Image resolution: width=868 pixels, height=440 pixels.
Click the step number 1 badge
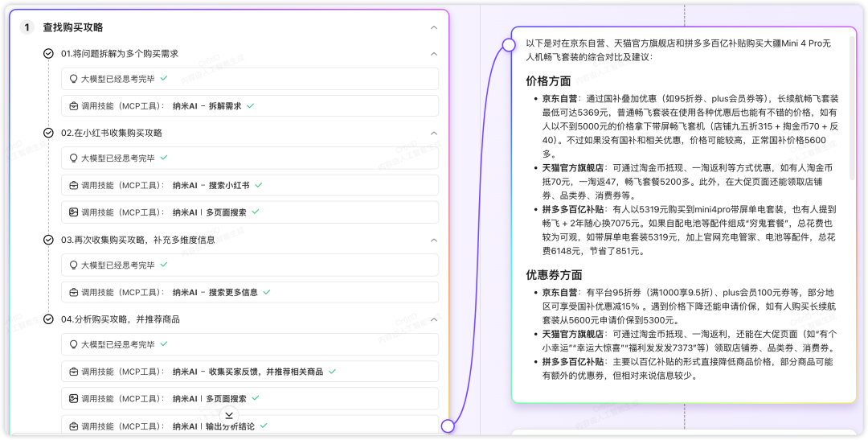[x=27, y=27]
